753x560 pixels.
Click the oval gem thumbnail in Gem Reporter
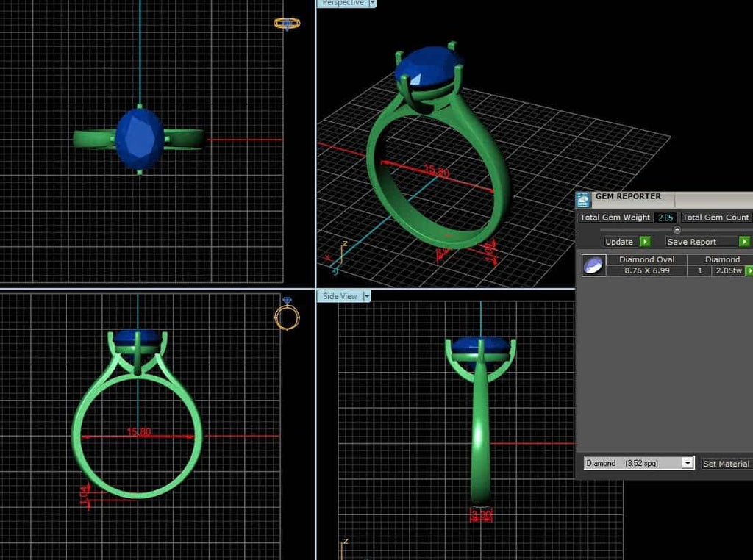tap(594, 265)
